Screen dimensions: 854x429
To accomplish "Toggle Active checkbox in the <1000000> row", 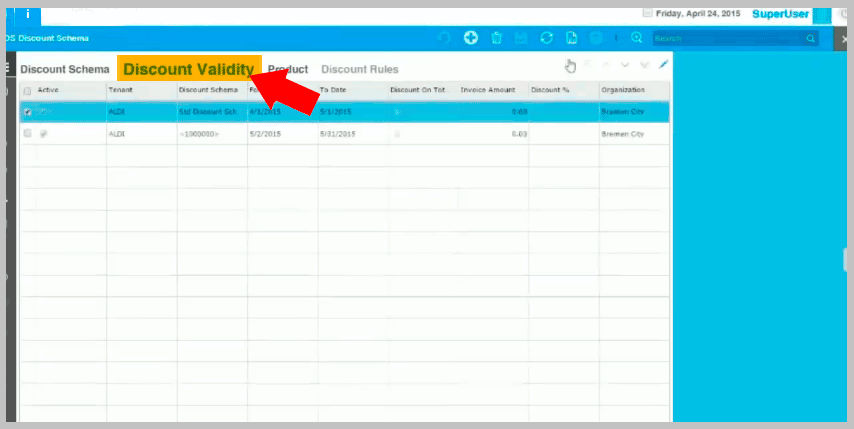I will pos(44,133).
